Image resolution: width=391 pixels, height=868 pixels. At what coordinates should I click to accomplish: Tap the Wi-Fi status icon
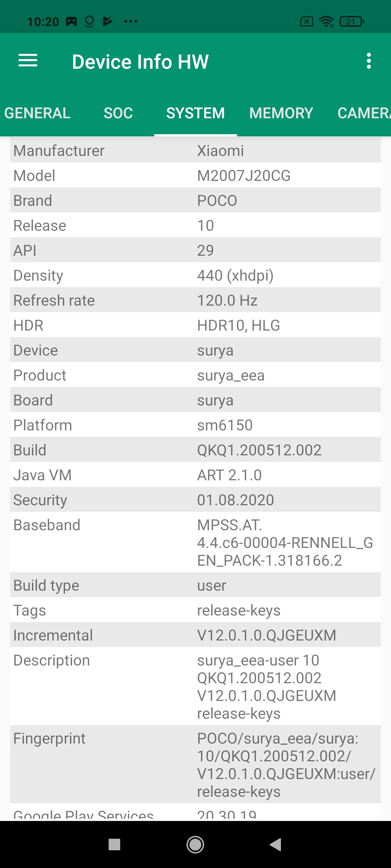coord(326,22)
